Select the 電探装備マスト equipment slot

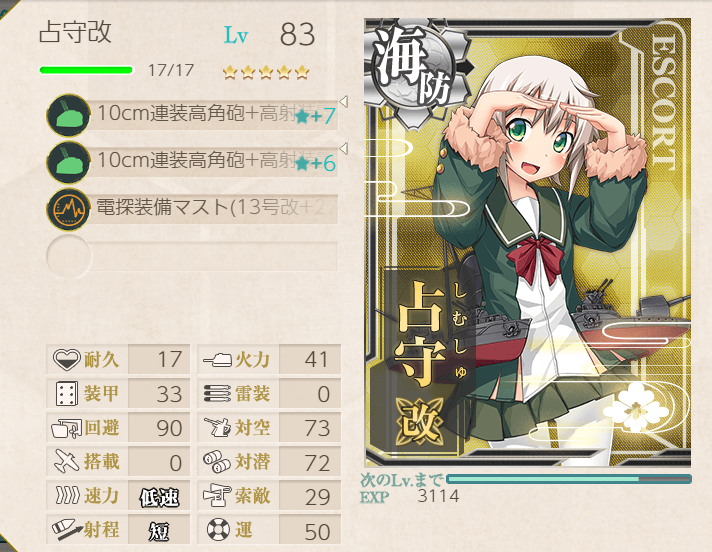point(193,209)
